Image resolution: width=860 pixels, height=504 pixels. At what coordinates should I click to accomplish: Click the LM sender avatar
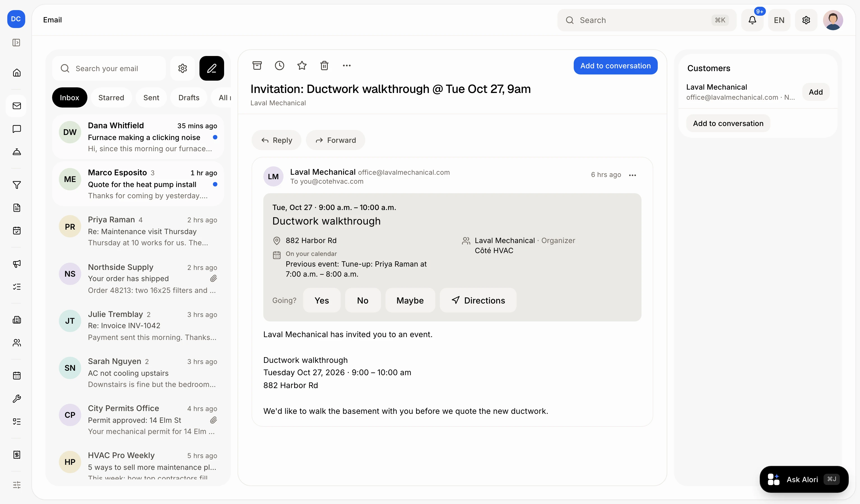click(273, 176)
